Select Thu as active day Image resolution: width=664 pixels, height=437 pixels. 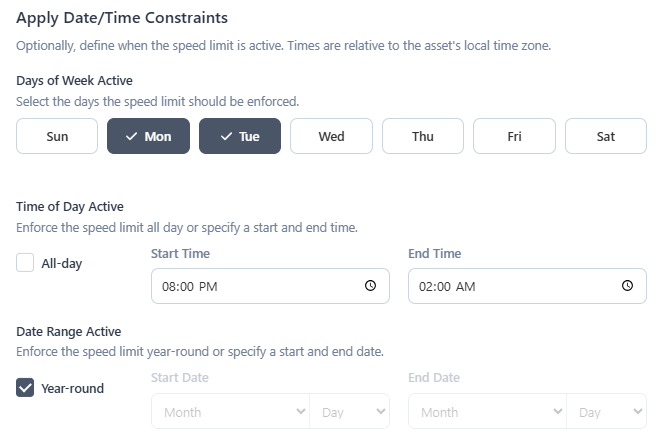pyautogui.click(x=423, y=136)
